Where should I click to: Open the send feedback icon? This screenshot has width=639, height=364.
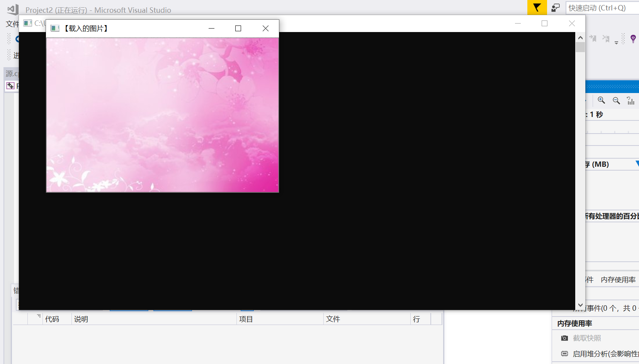[x=556, y=8]
